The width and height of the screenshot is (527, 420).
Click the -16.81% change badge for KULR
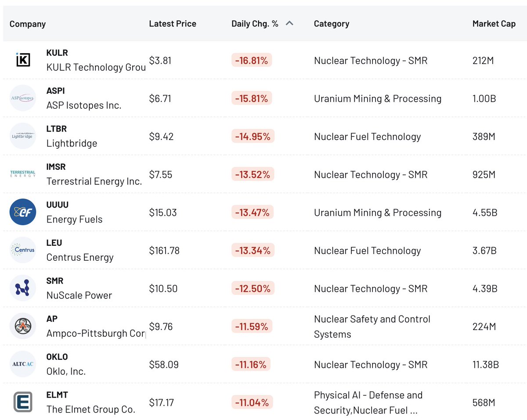pos(252,60)
